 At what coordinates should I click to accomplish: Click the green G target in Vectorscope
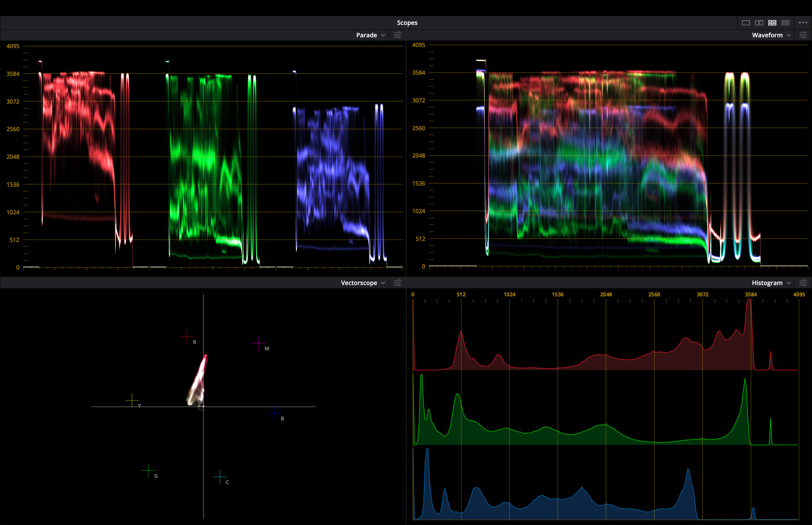[148, 470]
